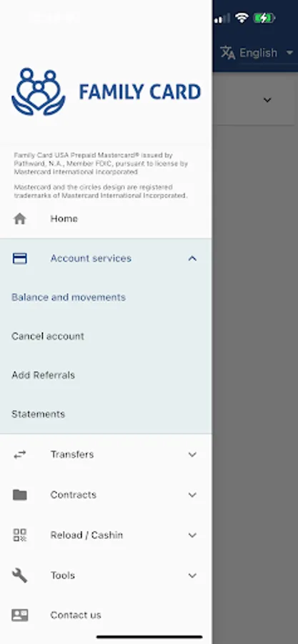Tap the dimmed chevron behind the drawer
Viewport: 298px width, 644px height.
coord(267,99)
